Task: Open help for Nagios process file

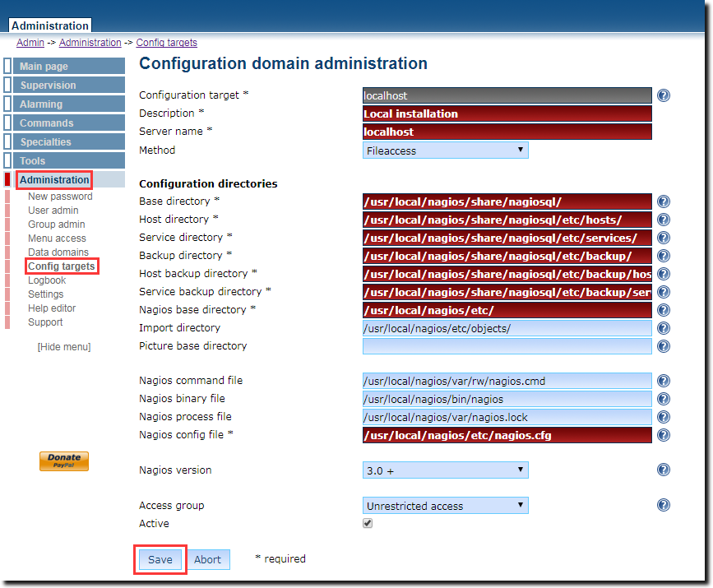Action: 664,417
